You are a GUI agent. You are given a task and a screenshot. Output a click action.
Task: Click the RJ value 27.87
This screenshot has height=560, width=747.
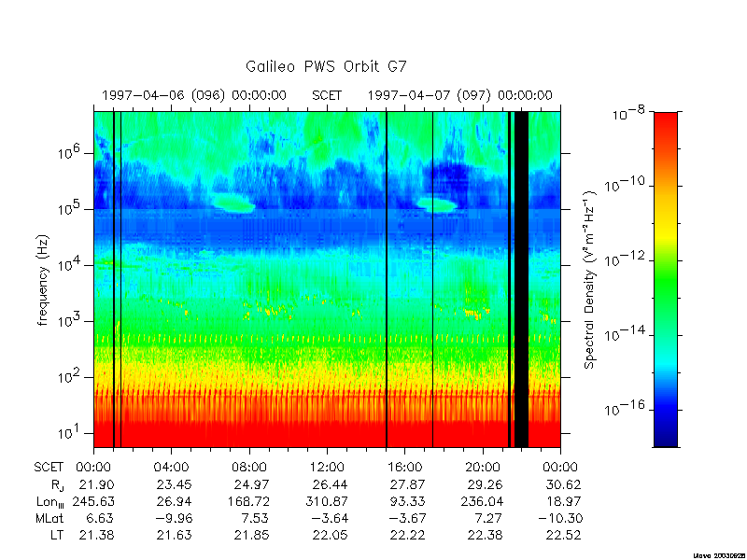[408, 484]
